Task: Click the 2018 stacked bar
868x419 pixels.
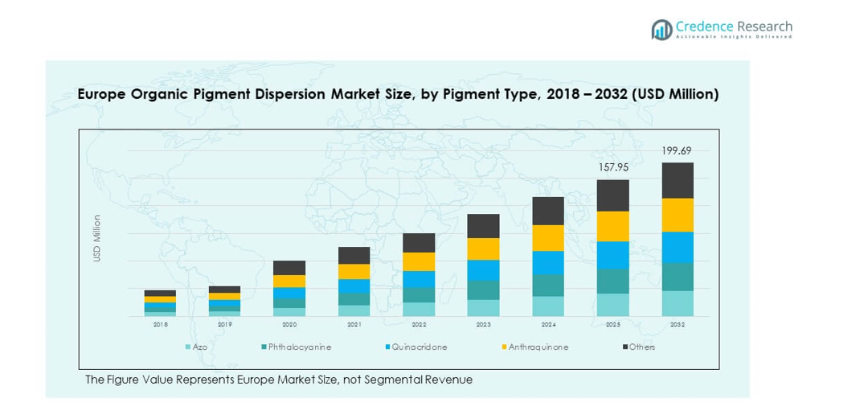Action: tap(160, 303)
